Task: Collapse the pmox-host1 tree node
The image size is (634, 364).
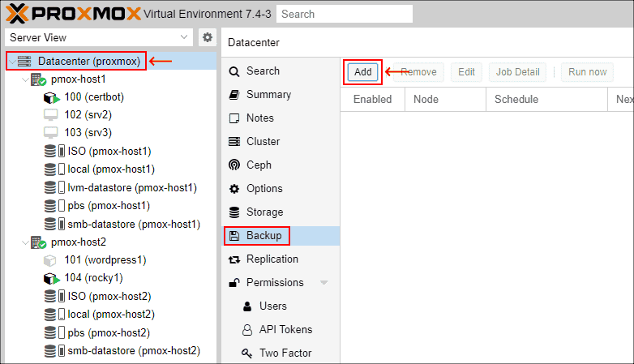Action: coord(25,79)
